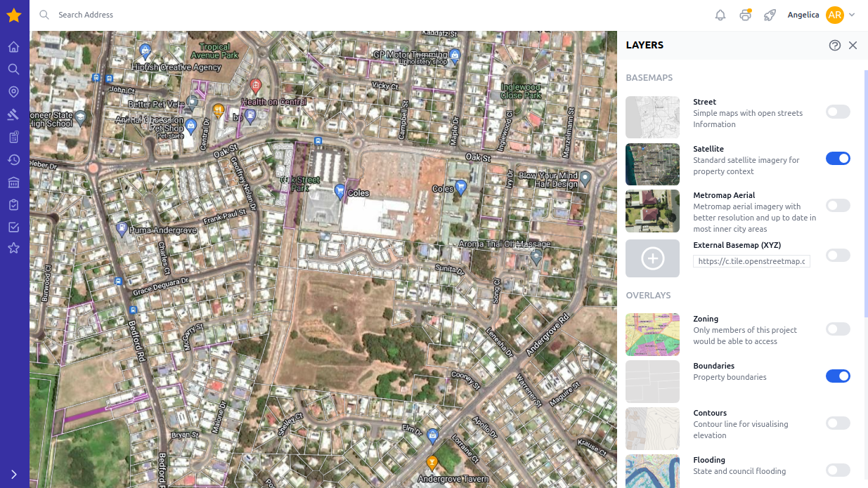Enable the Zoning overlay toggle
This screenshot has width=868, height=488.
tap(838, 329)
